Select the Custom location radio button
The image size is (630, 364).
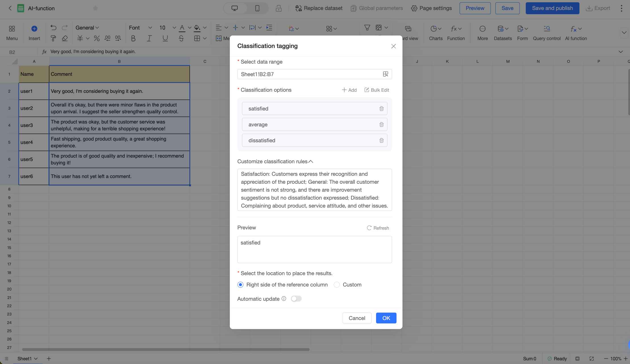pyautogui.click(x=337, y=284)
